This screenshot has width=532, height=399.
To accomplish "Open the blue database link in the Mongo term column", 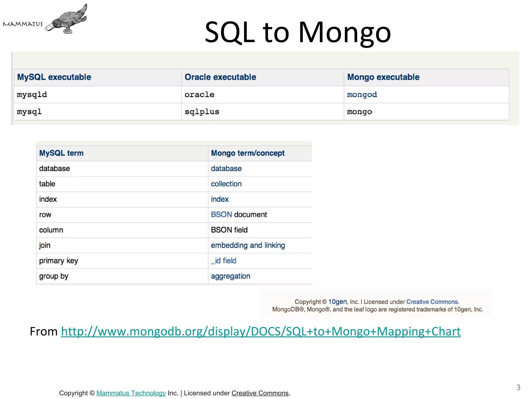I will (226, 169).
